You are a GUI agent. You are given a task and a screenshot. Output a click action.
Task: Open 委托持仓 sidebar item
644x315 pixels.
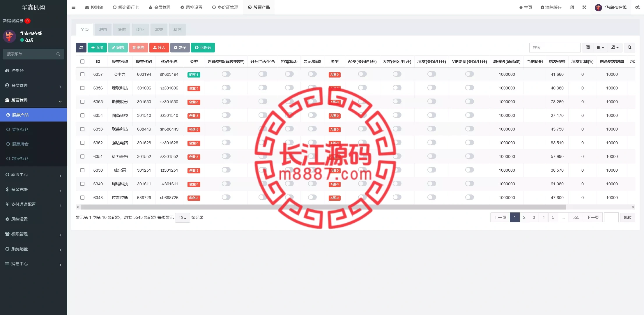(33, 129)
